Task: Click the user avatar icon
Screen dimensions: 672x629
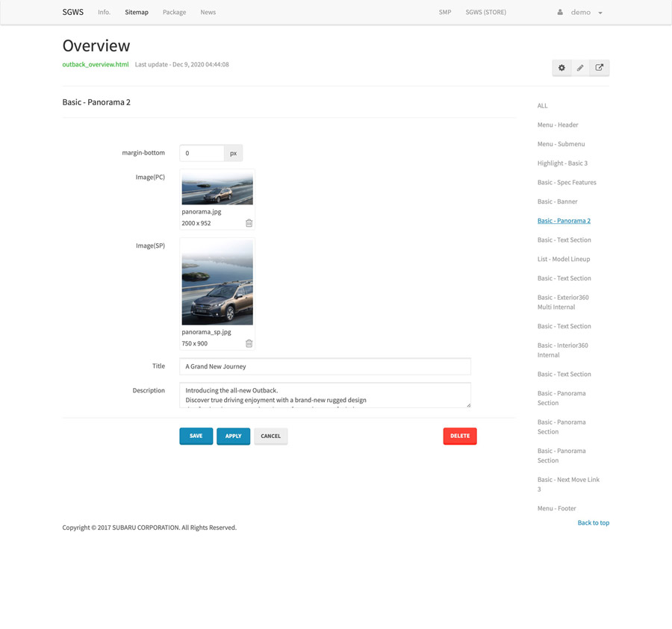Action: [560, 13]
